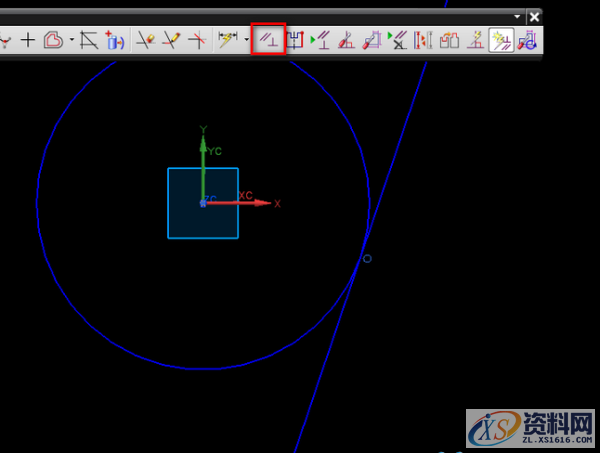Select the Point (plus) tool
This screenshot has height=453, width=600.
[28, 41]
